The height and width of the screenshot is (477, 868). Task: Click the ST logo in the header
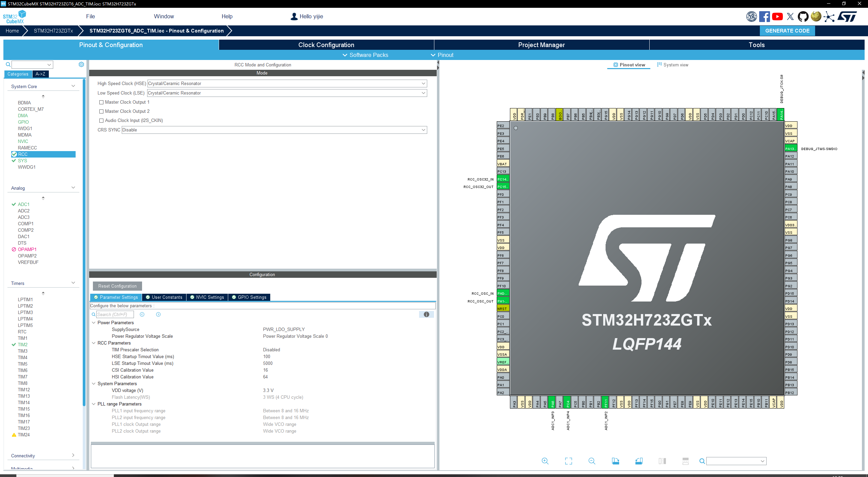click(x=847, y=16)
